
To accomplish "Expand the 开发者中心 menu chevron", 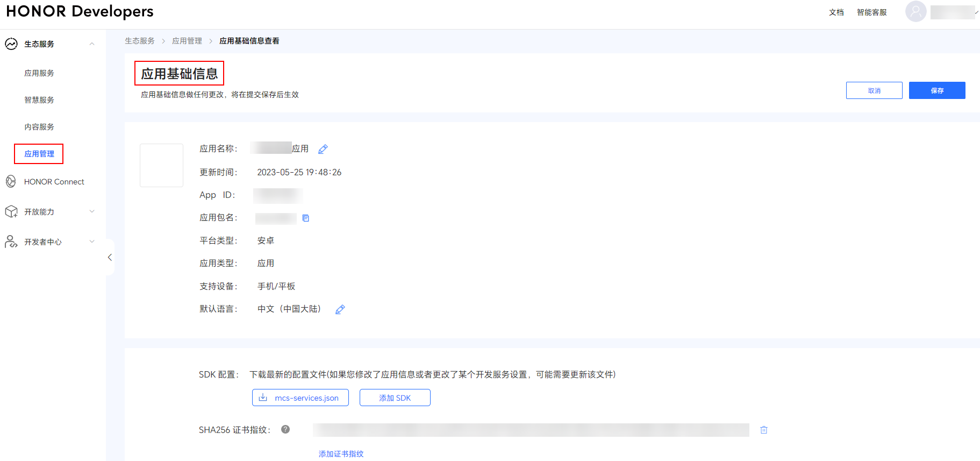I will (x=92, y=242).
